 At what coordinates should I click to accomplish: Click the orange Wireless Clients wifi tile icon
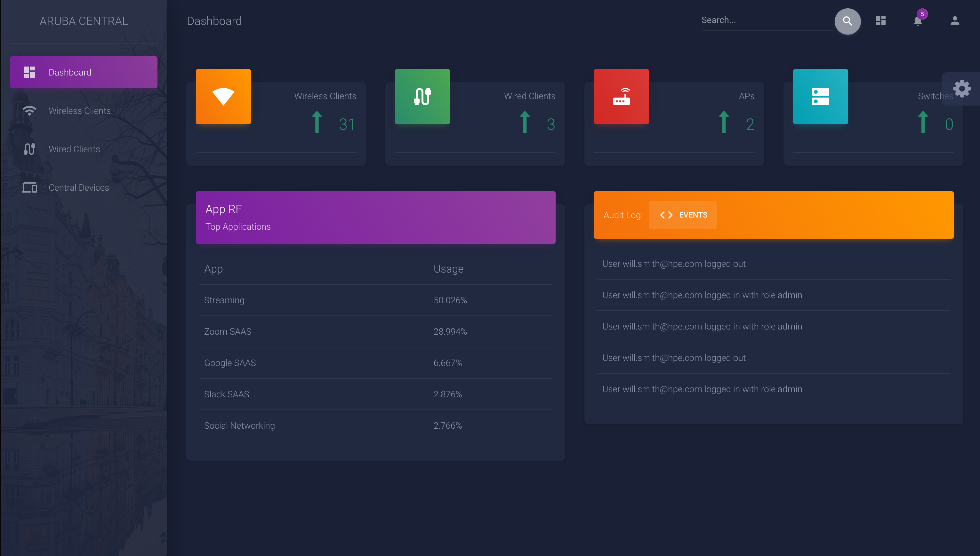coord(223,96)
